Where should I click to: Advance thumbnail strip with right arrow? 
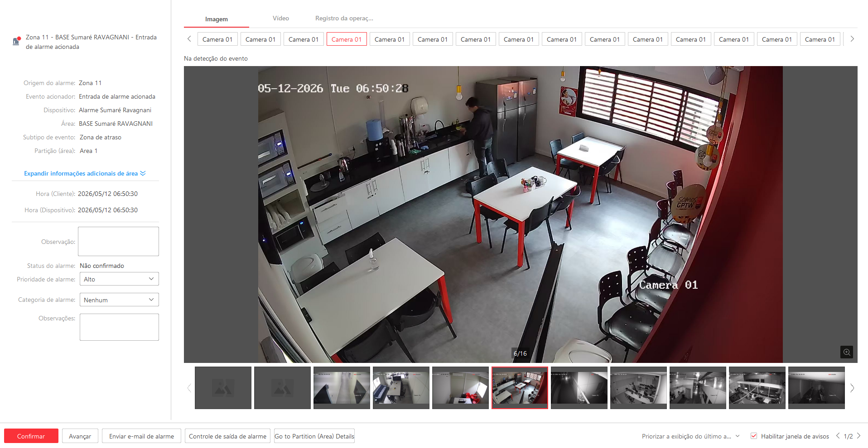[x=852, y=388]
